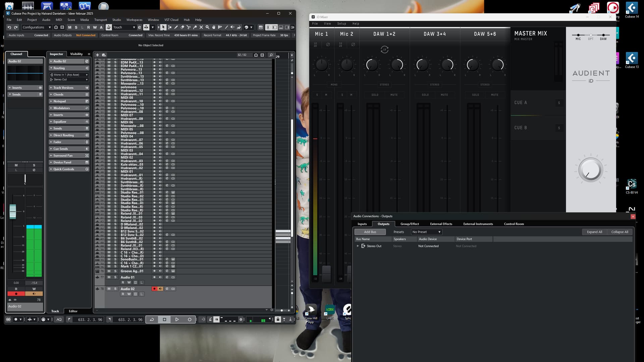Toggle Cycle loop in transport bar

(152, 319)
